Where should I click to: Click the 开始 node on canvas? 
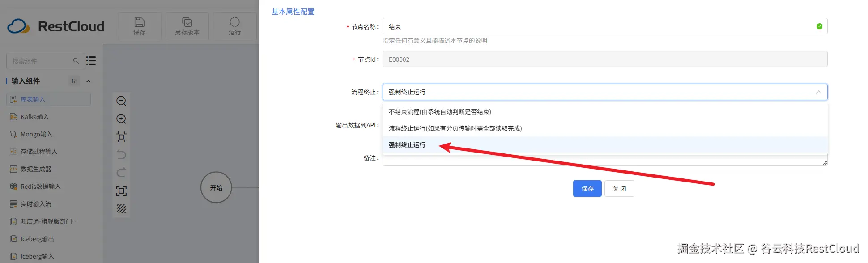[216, 187]
